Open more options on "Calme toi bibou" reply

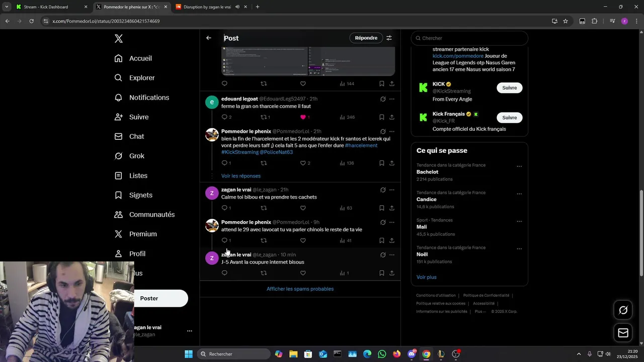tap(392, 190)
